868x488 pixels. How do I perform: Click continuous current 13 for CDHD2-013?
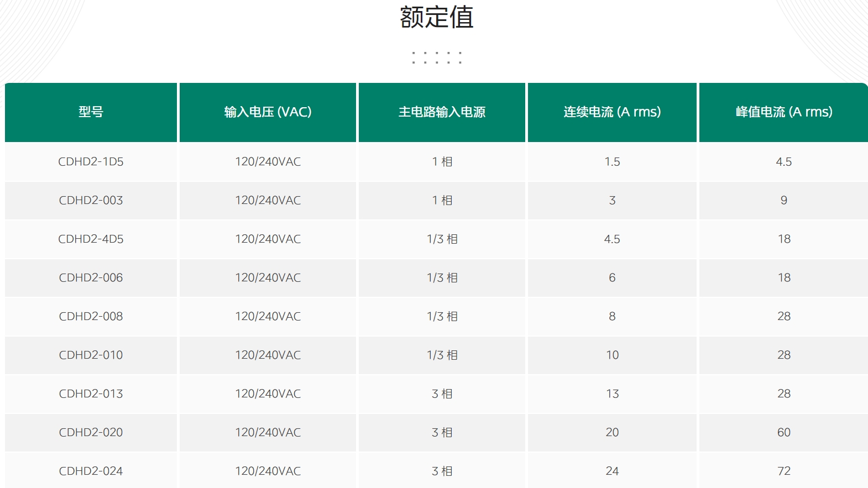click(612, 394)
